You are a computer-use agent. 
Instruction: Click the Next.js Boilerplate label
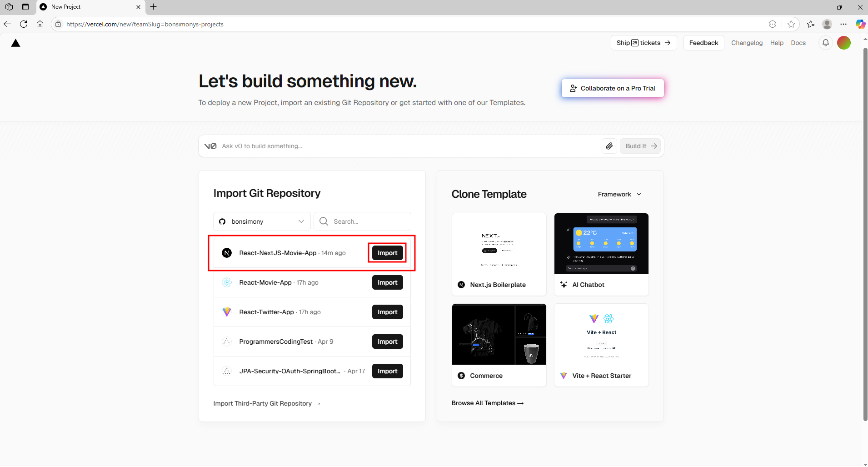(498, 285)
